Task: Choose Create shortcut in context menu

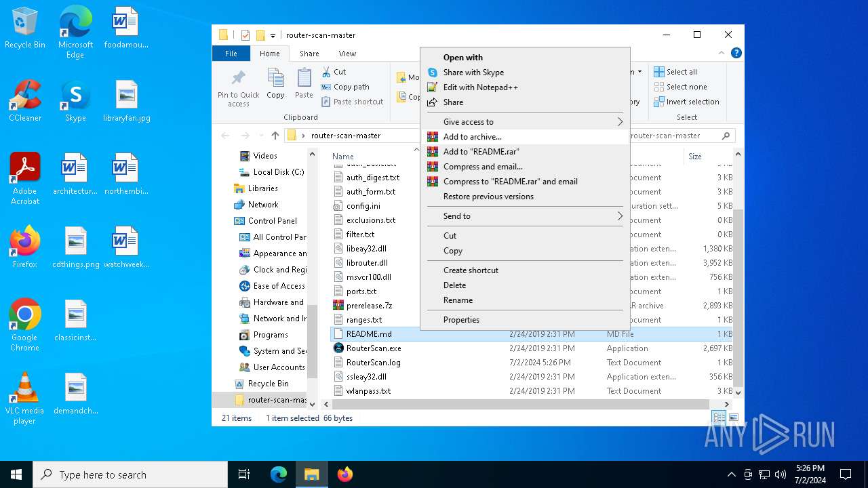Action: (x=525, y=270)
